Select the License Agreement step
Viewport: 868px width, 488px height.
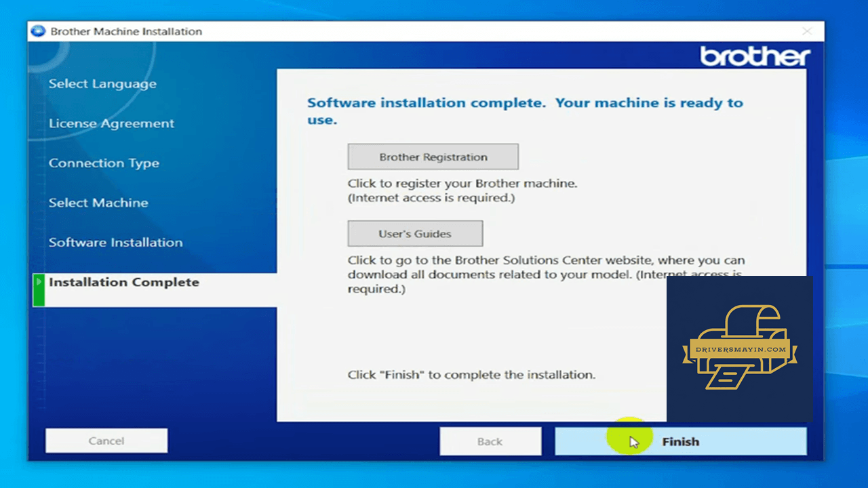click(x=111, y=123)
